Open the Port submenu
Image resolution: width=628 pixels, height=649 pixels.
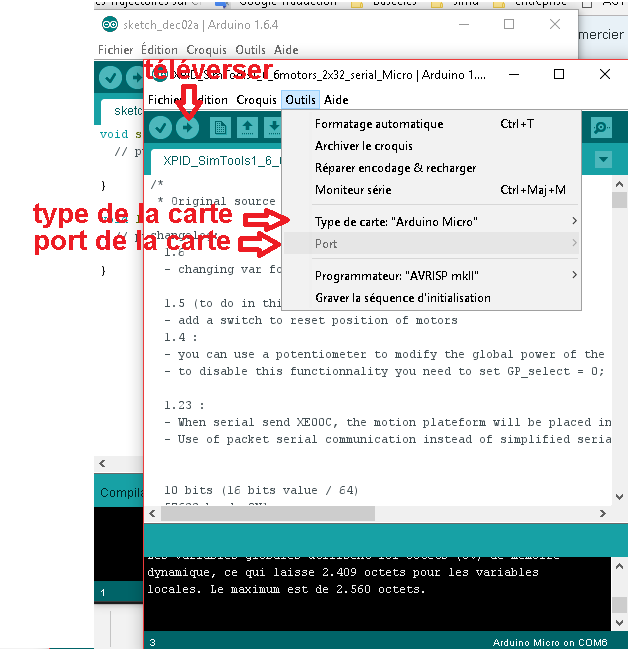[431, 243]
